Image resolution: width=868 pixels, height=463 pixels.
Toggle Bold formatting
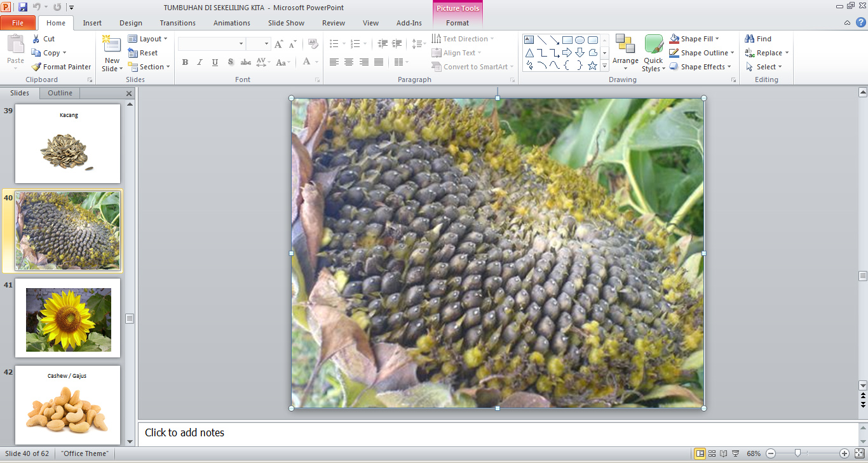185,62
